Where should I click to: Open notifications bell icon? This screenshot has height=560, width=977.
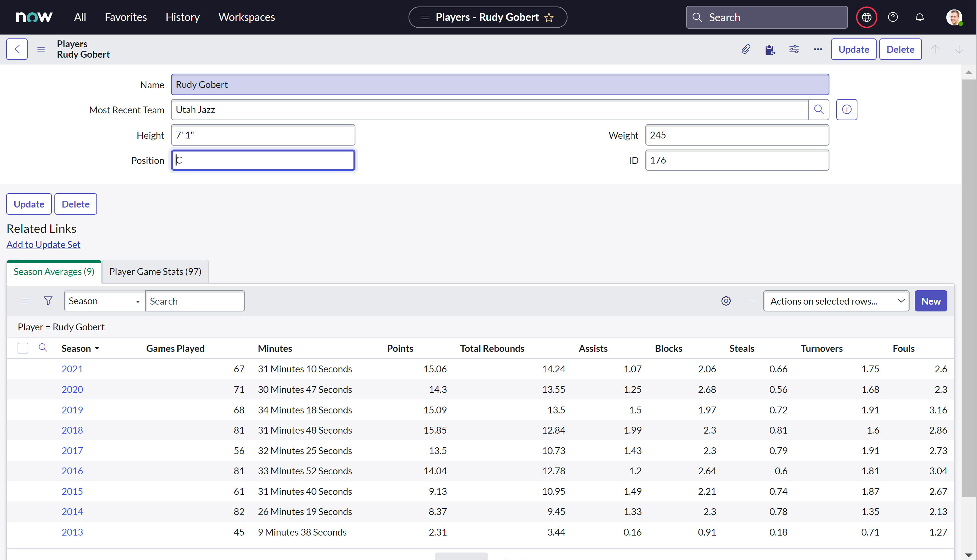tap(920, 17)
